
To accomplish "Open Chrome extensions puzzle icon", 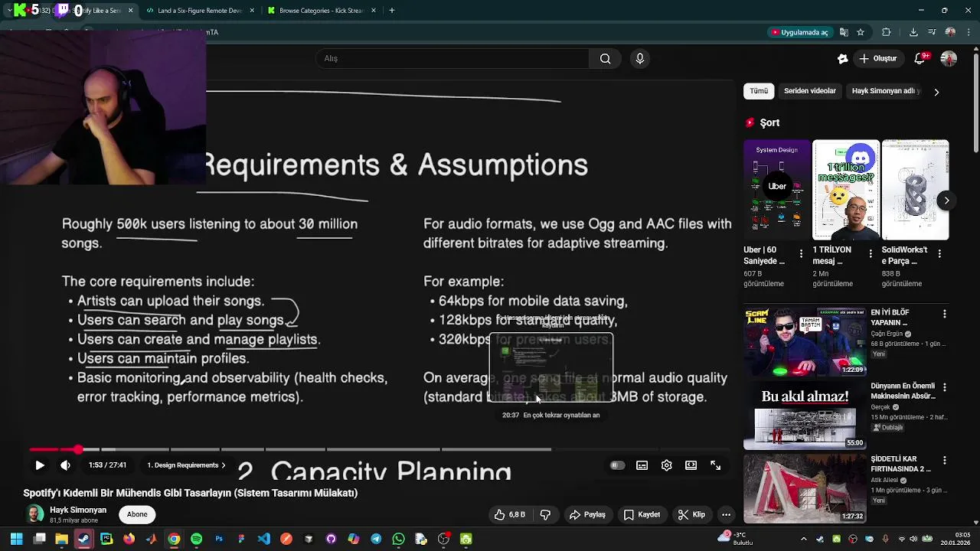I will point(887,32).
